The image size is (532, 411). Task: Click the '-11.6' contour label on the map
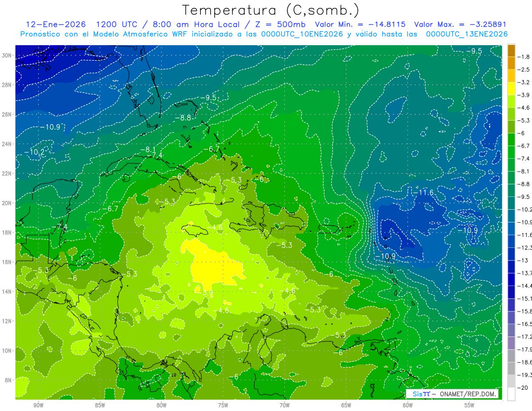coord(423,193)
